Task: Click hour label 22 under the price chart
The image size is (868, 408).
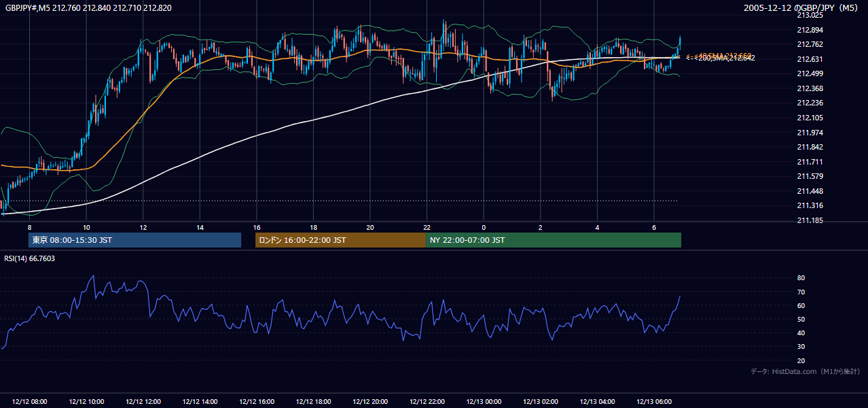Action: click(427, 227)
